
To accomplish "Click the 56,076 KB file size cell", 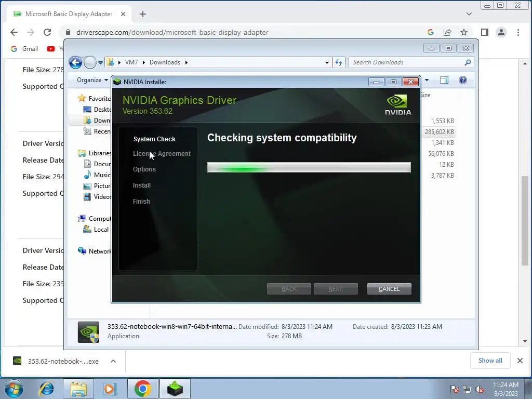I will (x=441, y=154).
